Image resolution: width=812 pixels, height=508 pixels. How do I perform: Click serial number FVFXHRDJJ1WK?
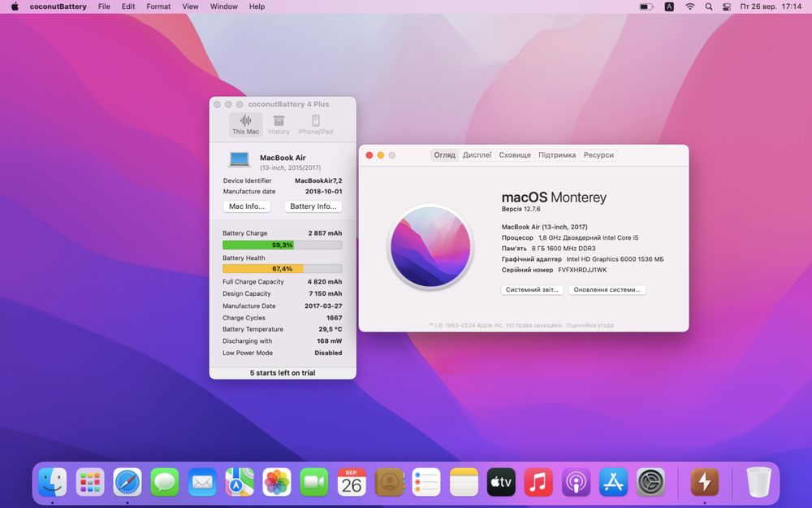582,270
